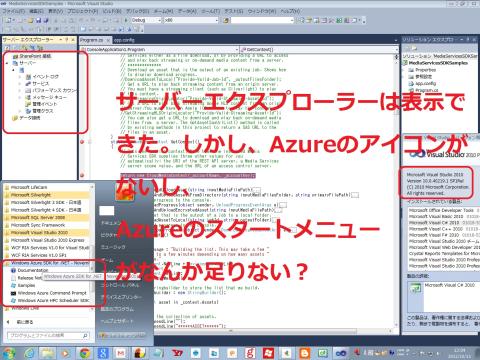Select the メッセージ キュー node

tap(49, 97)
